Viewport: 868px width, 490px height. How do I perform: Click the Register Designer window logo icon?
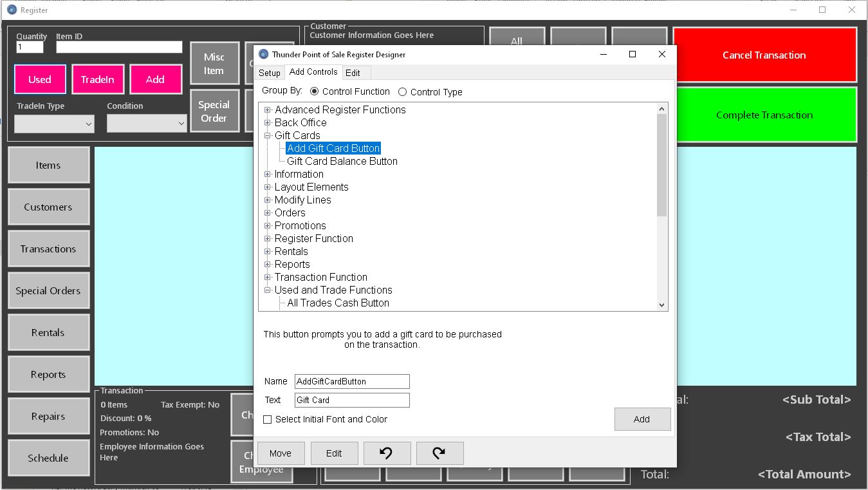(263, 55)
